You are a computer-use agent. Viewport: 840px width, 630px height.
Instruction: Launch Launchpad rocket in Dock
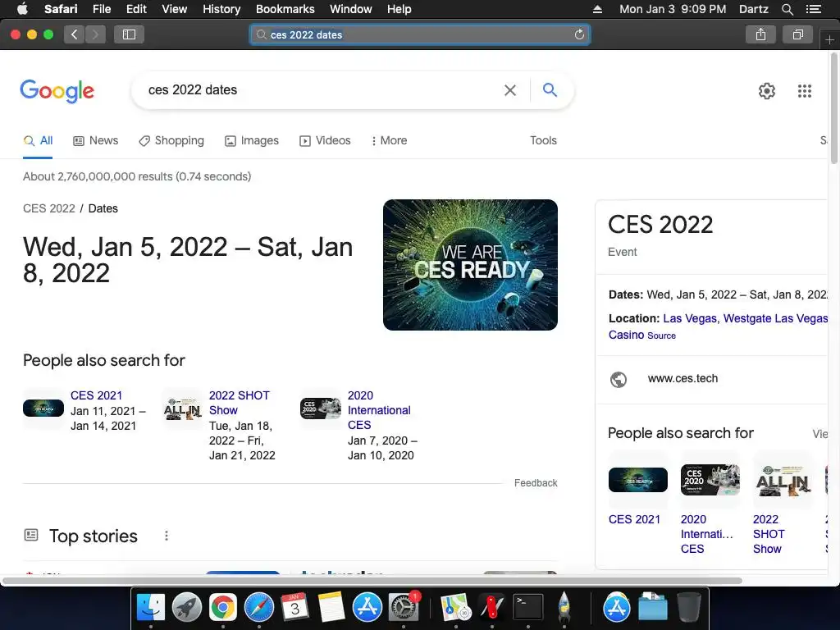pyautogui.click(x=187, y=607)
